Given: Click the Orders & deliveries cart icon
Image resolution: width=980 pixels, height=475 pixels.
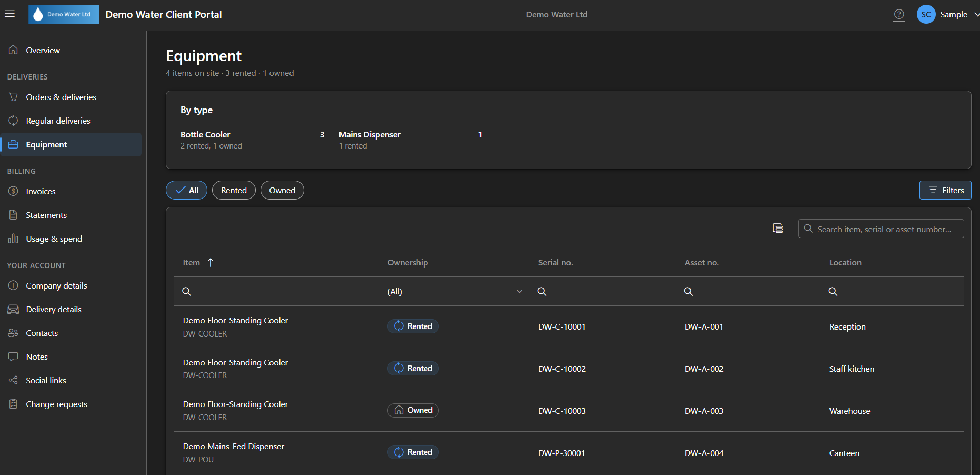Looking at the screenshot, I should coord(13,97).
